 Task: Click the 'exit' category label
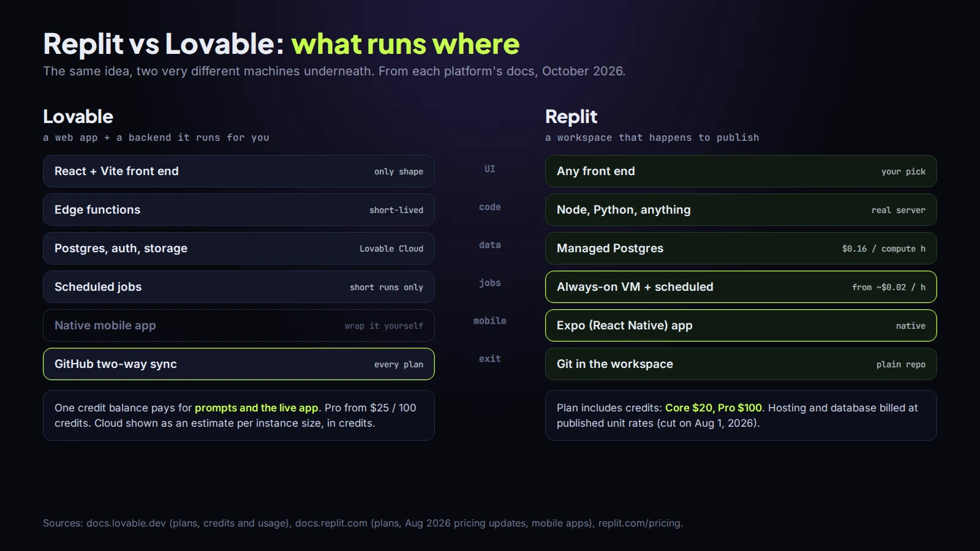(490, 359)
